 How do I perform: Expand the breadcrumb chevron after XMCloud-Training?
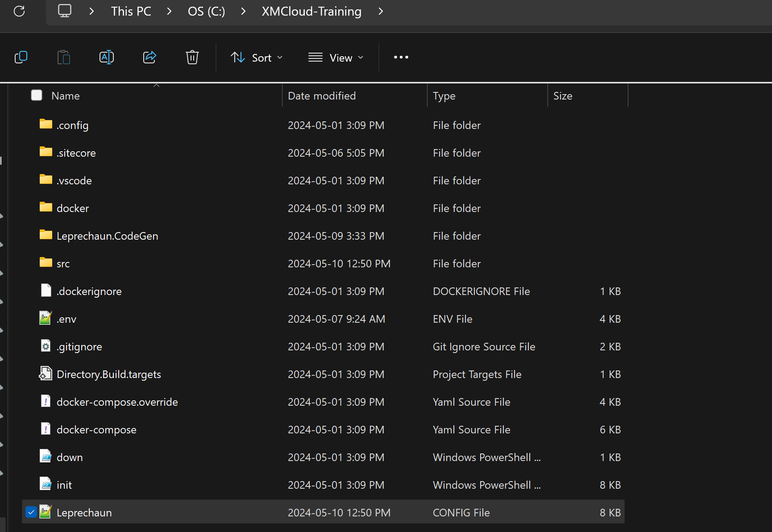click(380, 11)
